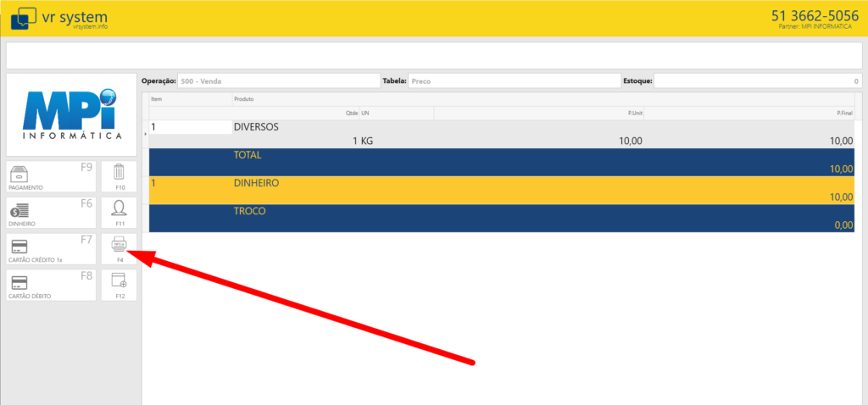This screenshot has height=405, width=868.
Task: Select the DIVERSOS product row
Action: click(x=502, y=134)
